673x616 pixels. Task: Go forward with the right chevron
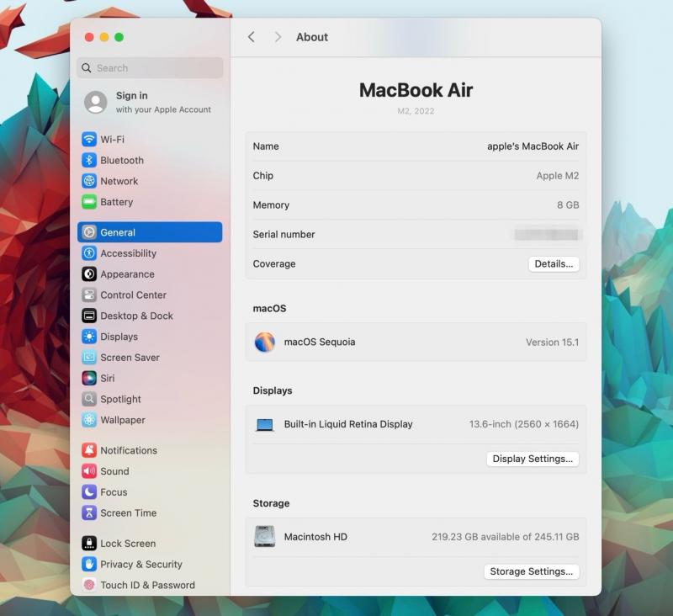click(x=278, y=37)
